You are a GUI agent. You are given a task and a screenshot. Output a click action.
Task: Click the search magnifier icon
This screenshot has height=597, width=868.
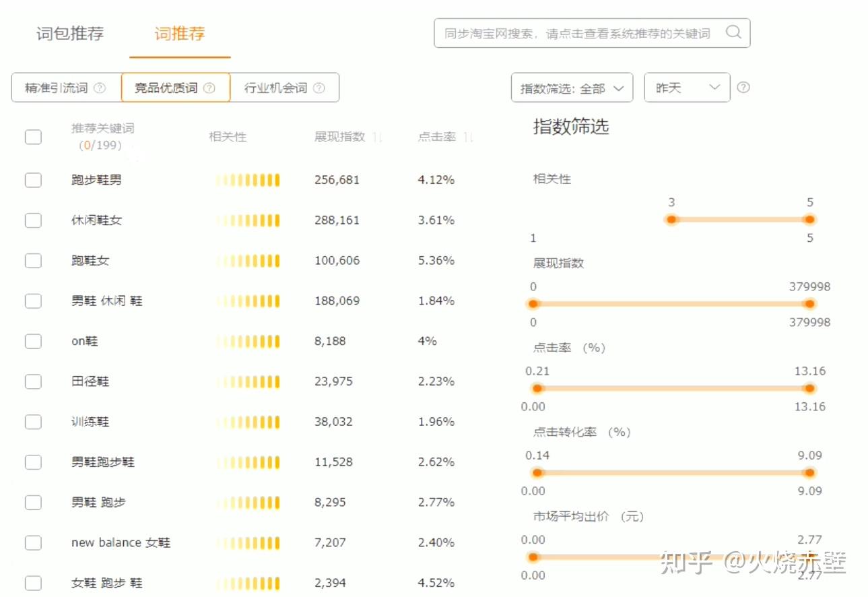pos(733,32)
